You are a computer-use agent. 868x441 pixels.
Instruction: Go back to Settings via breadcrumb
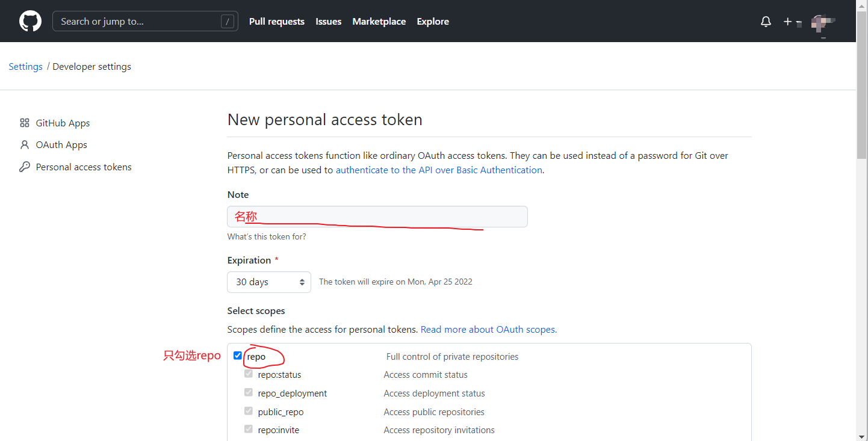tap(26, 67)
